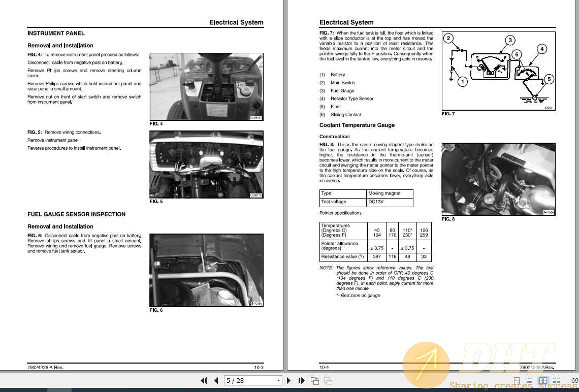Image resolution: width=579 pixels, height=392 pixels.
Task: Click the zoom percentage value 69
Action: pyautogui.click(x=574, y=380)
